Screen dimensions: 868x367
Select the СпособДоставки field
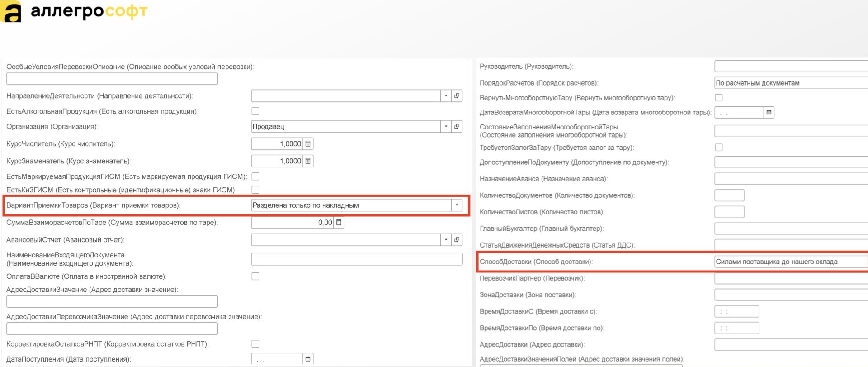pyautogui.click(x=791, y=262)
